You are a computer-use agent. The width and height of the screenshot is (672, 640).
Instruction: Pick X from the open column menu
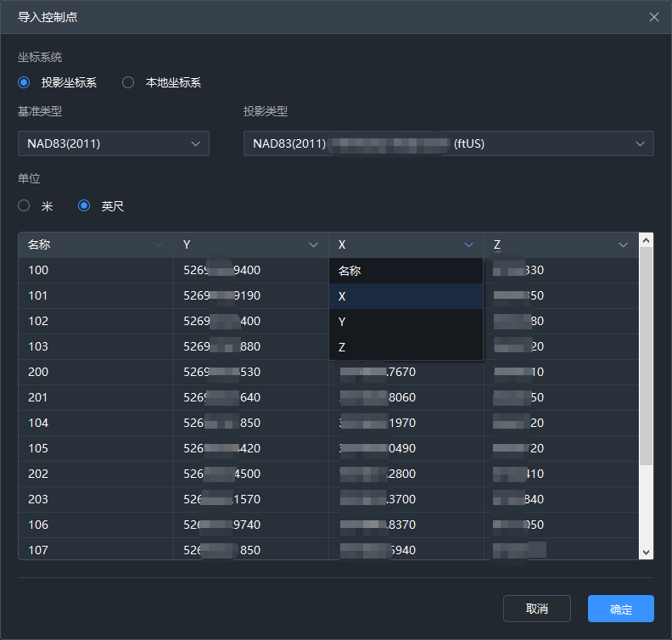tap(406, 296)
